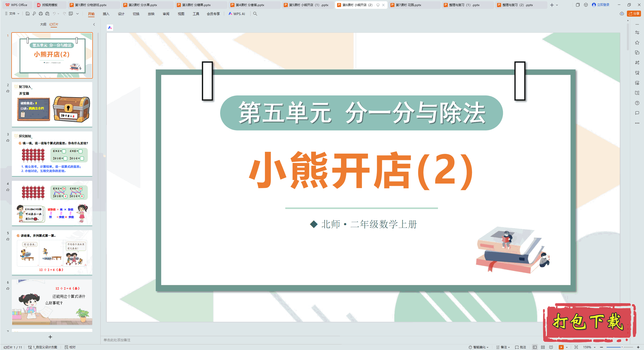Toggle the 备注 notes pane
The image size is (644, 350).
click(x=503, y=347)
